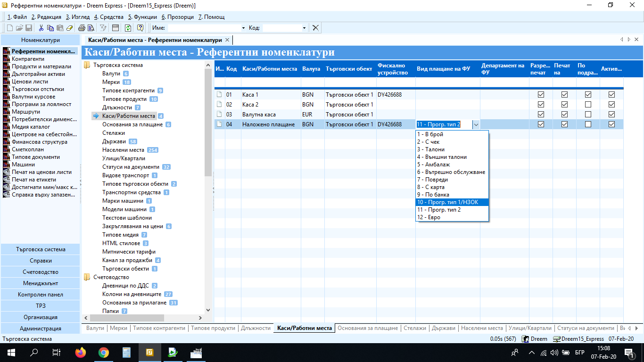Screen dimensions: 644x362
Task: Open the Контролен панел sidebar section
Action: pyautogui.click(x=41, y=295)
